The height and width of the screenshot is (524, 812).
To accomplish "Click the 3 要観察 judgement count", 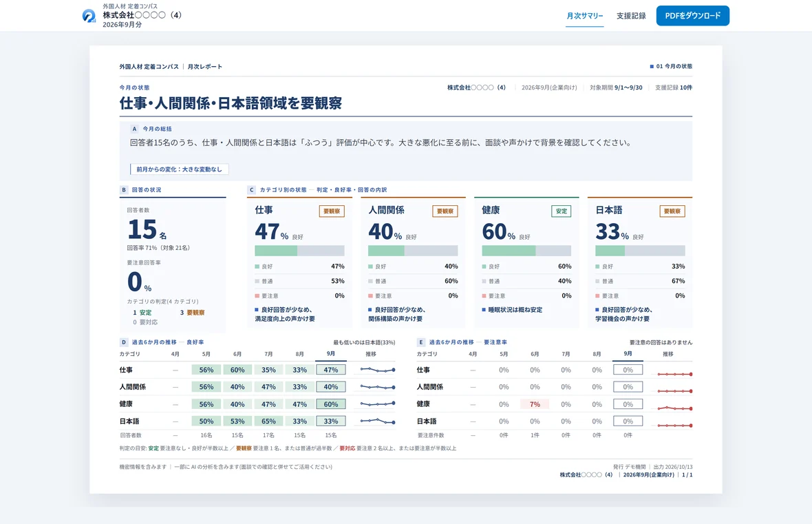I will click(x=192, y=313).
